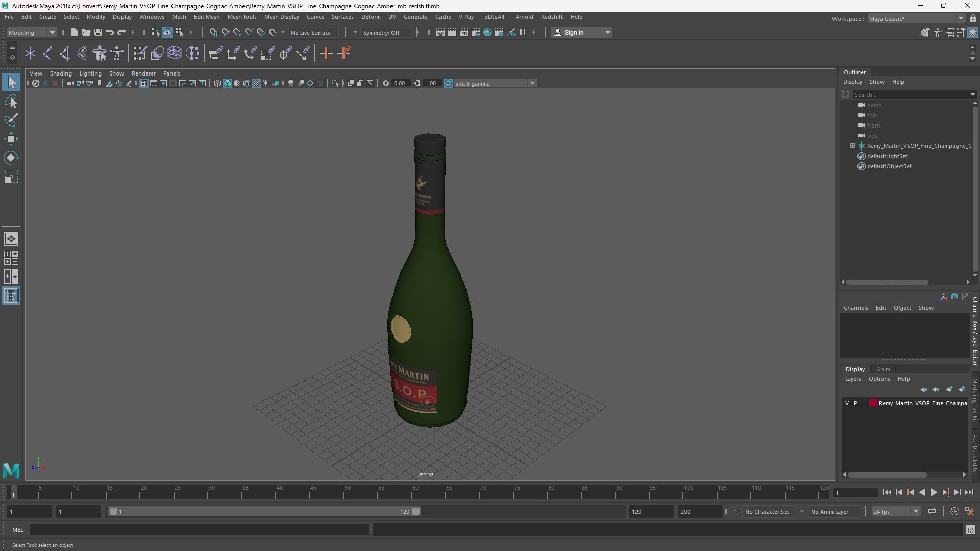
Task: Play animation forwards
Action: (934, 492)
